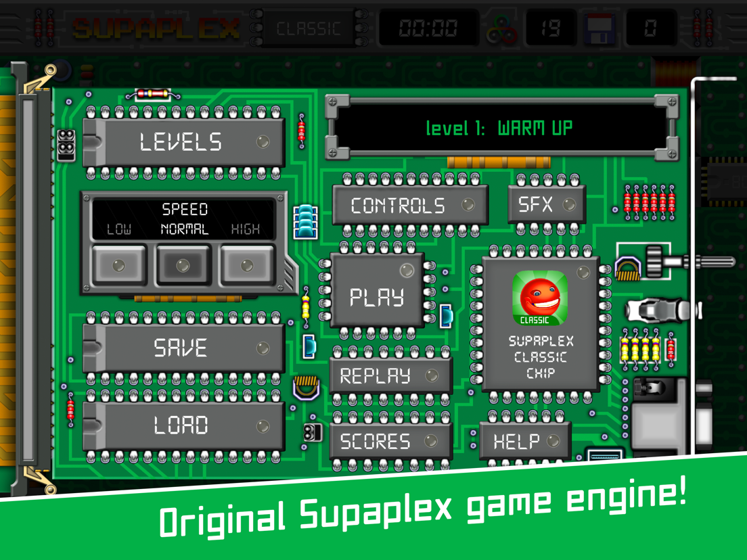Click the CLASSIC mode indicator chip
The width and height of the screenshot is (747, 560).
[x=309, y=28]
